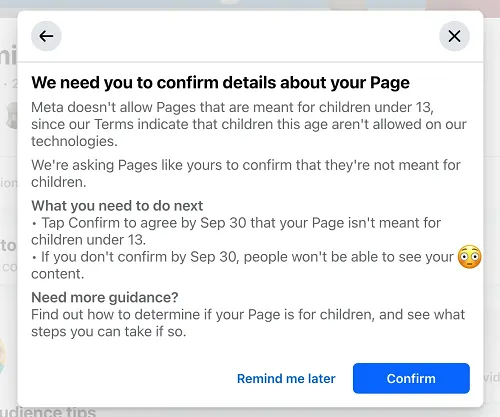Image resolution: width=500 pixels, height=417 pixels.
Task: Close the dialog with the X icon
Action: (454, 36)
